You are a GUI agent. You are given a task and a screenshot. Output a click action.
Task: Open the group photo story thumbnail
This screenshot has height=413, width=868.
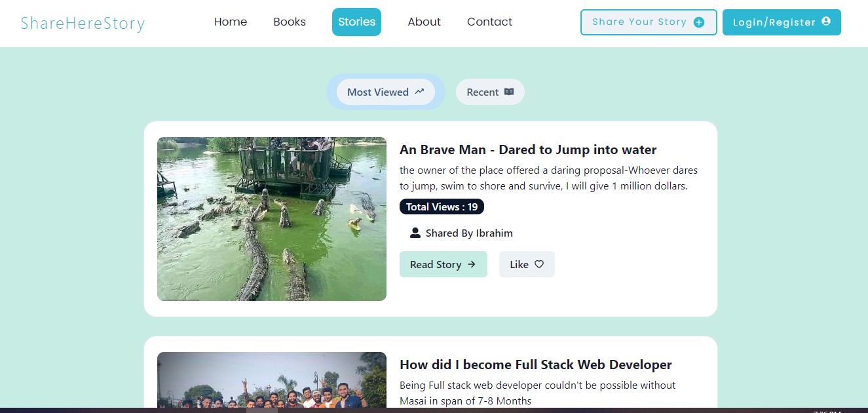pos(272,380)
